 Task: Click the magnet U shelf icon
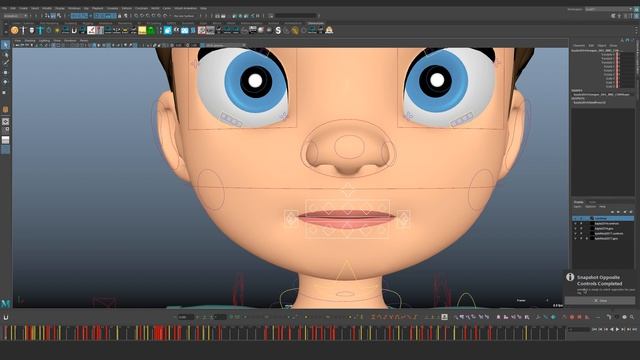coord(74,30)
